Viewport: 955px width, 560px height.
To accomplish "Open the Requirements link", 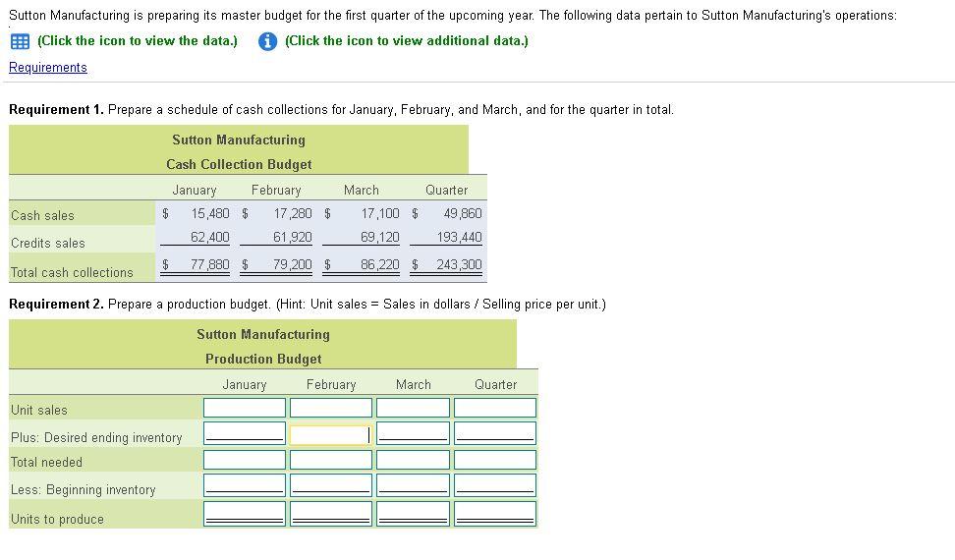I will point(48,68).
